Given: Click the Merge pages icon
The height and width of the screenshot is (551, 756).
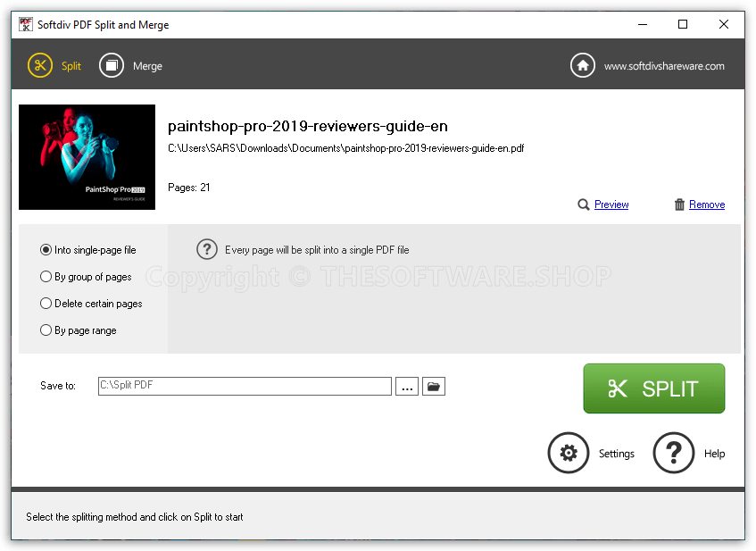Looking at the screenshot, I should point(112,65).
